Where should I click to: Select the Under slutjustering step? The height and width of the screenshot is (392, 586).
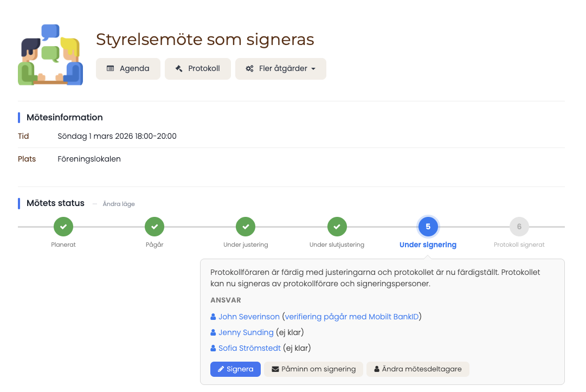coord(337,227)
